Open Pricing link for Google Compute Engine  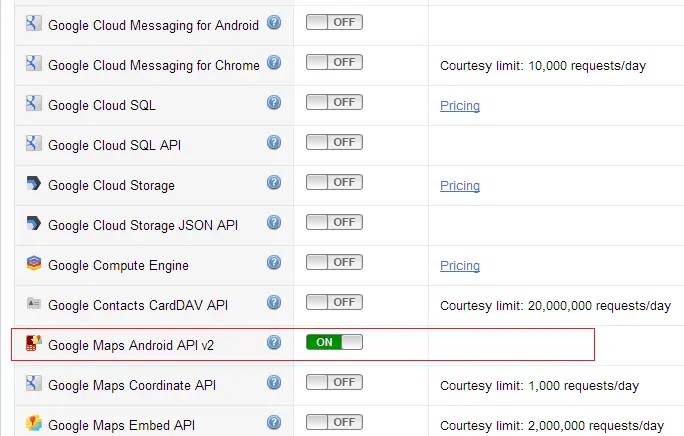pyautogui.click(x=460, y=266)
